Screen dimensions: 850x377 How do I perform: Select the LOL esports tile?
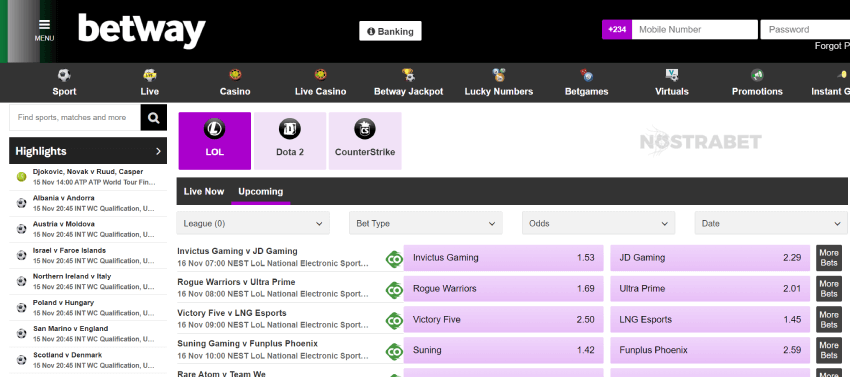click(215, 141)
